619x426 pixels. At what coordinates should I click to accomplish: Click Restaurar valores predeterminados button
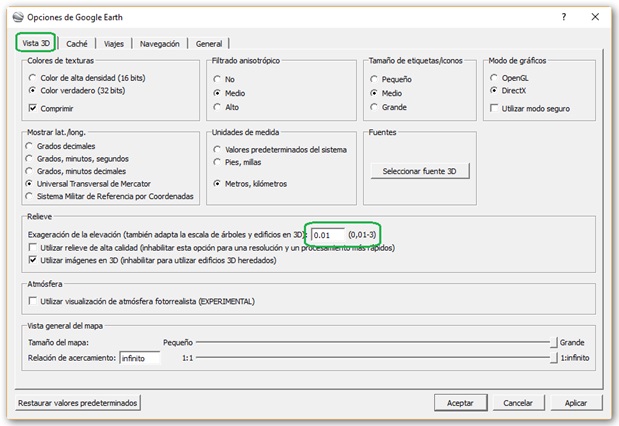[x=78, y=403]
